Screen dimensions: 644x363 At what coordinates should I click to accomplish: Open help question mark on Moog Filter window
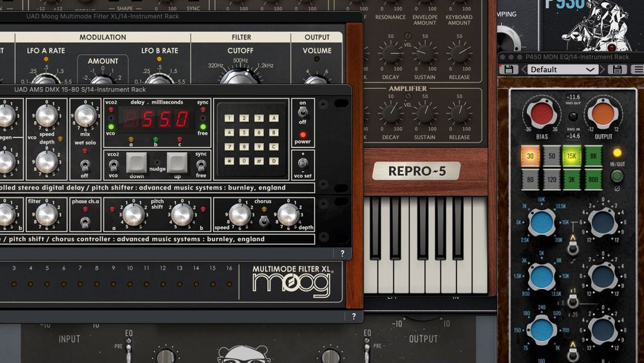pos(354,316)
